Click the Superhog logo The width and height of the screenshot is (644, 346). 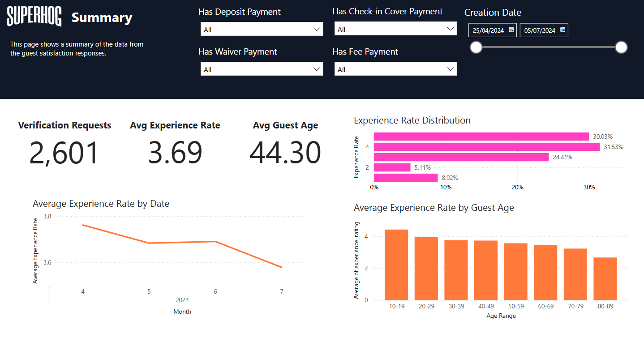coord(34,17)
